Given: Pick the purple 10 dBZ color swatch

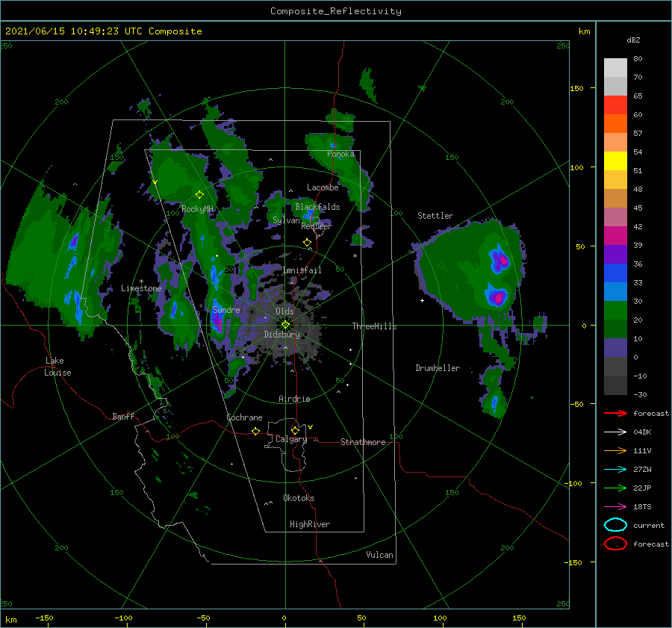Looking at the screenshot, I should point(615,348).
